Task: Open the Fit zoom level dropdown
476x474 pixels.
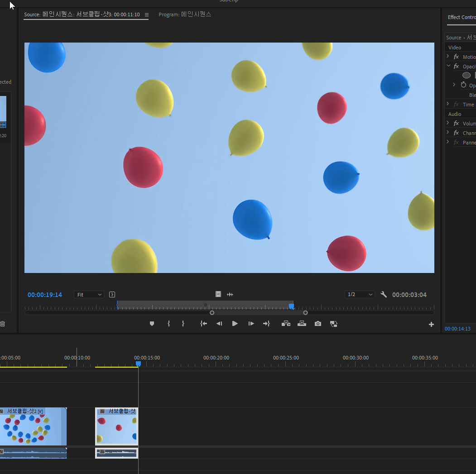Action: click(89, 295)
